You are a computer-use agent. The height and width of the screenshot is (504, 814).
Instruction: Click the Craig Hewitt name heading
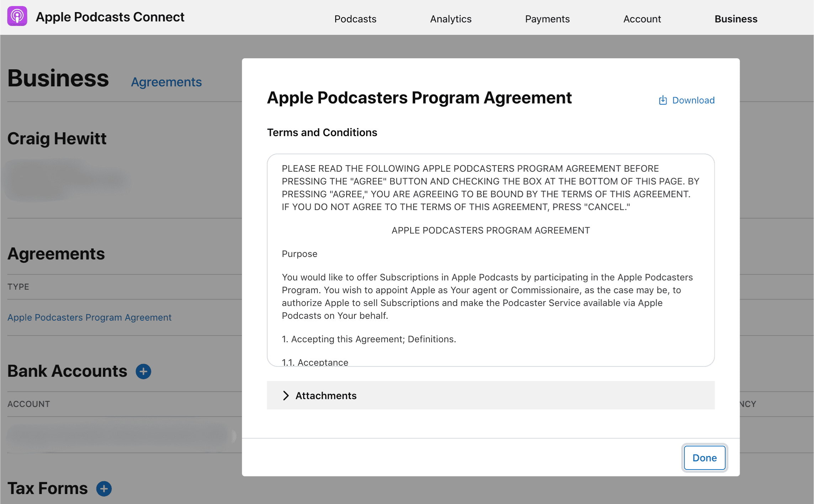tap(57, 139)
